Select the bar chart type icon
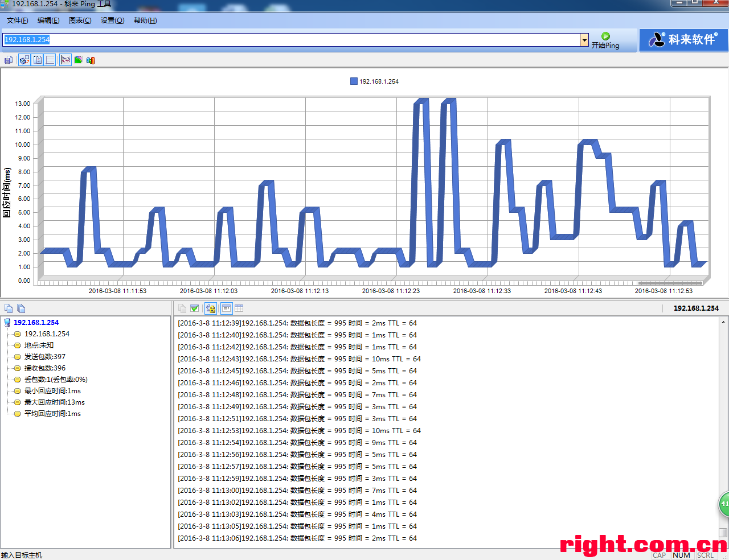 click(x=91, y=60)
